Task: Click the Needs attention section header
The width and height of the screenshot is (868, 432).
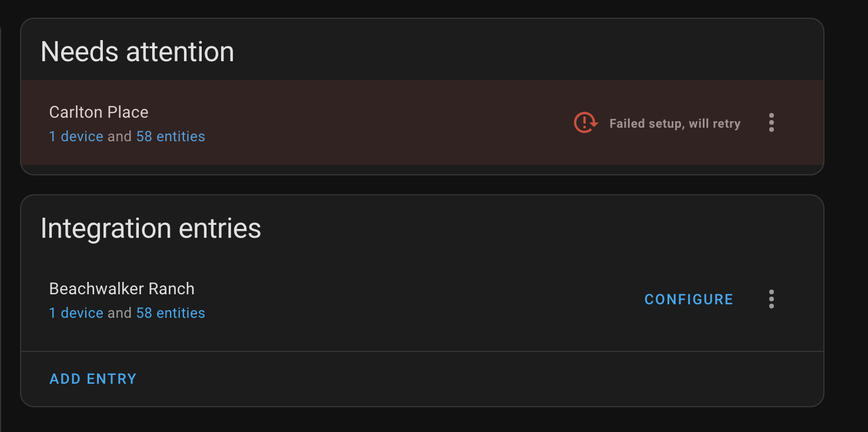Action: click(x=137, y=52)
